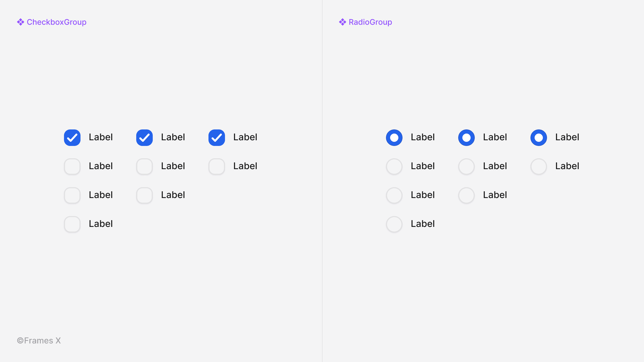Select the first unselected radio in row two
Image resolution: width=644 pixels, height=362 pixels.
tap(394, 166)
